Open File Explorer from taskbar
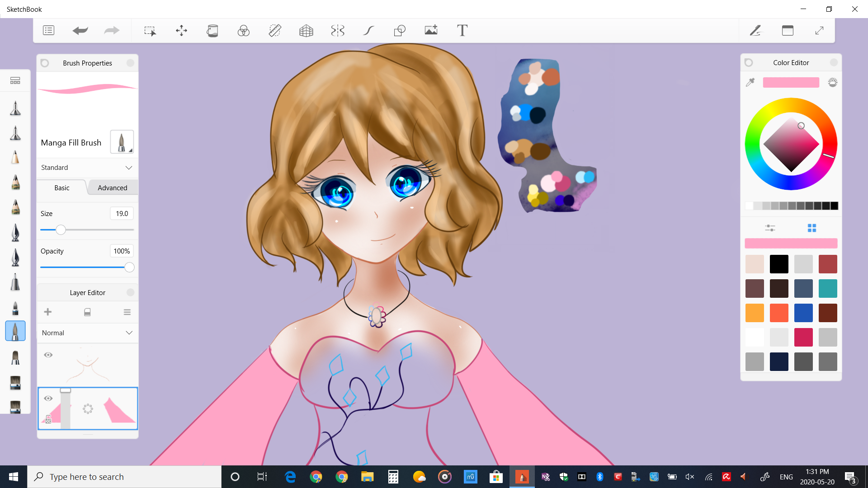This screenshot has width=868, height=488. pyautogui.click(x=367, y=477)
